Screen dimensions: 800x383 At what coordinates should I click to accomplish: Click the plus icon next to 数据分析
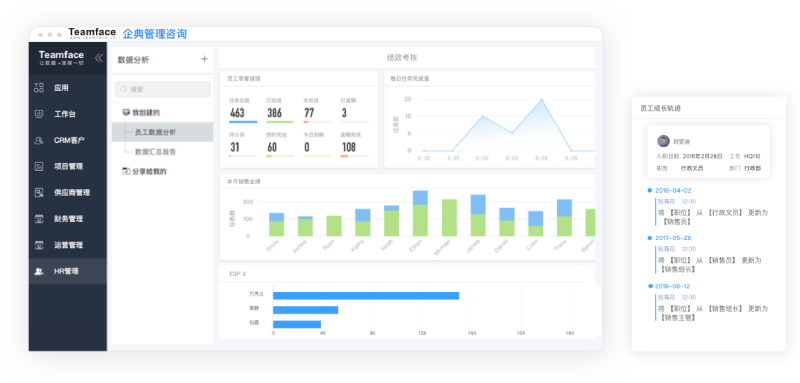point(204,59)
